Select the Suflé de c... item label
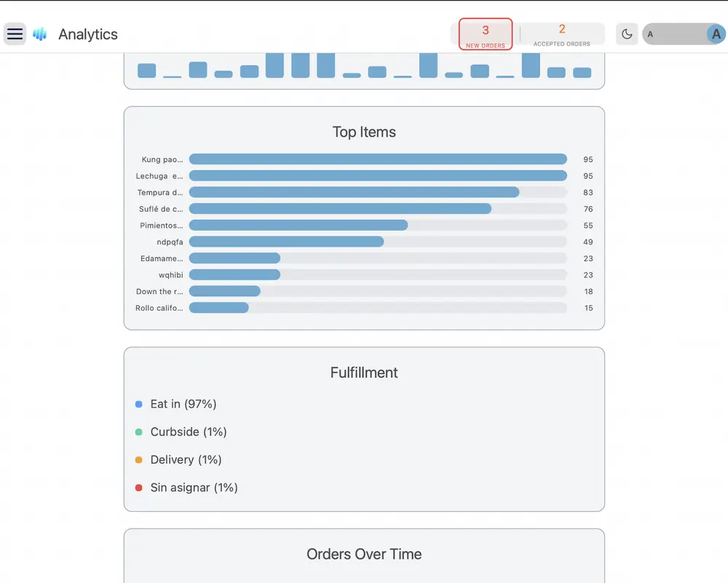Viewport: 728px width, 583px height. tap(161, 209)
